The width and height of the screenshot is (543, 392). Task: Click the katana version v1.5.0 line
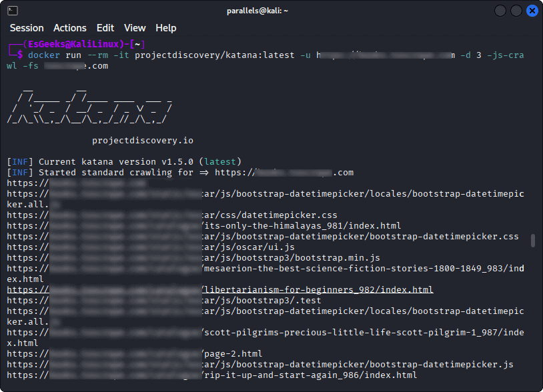pyautogui.click(x=124, y=162)
